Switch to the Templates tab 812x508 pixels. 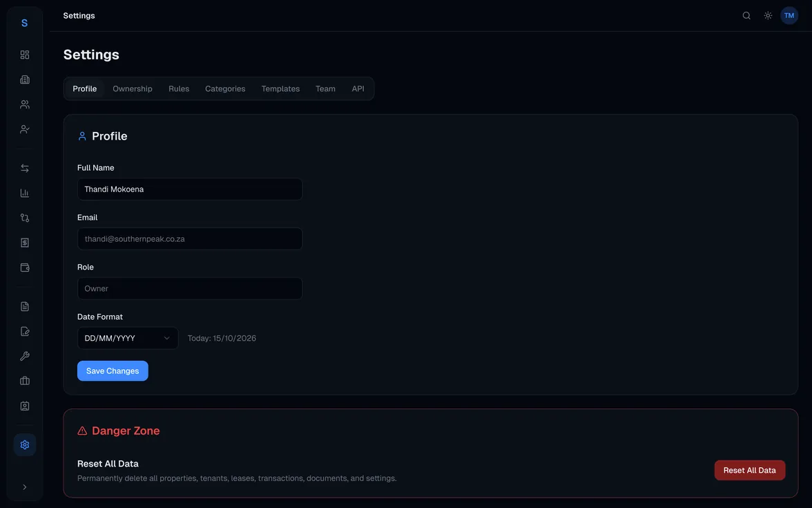coord(280,88)
